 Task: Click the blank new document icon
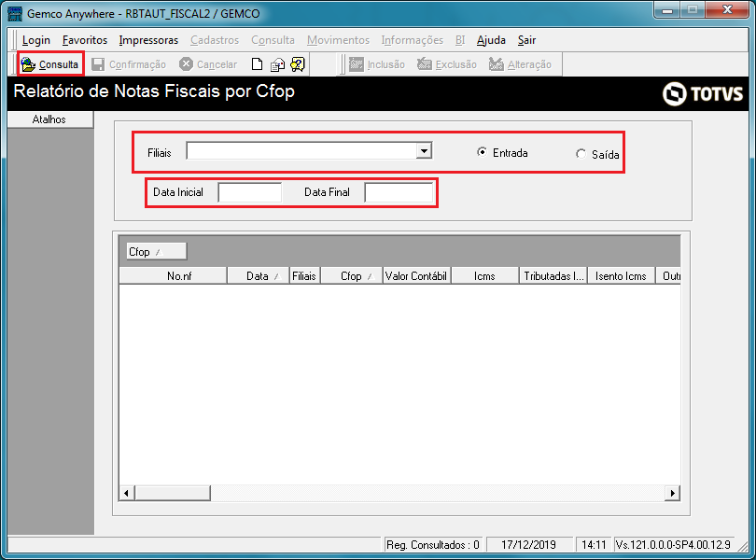[257, 64]
